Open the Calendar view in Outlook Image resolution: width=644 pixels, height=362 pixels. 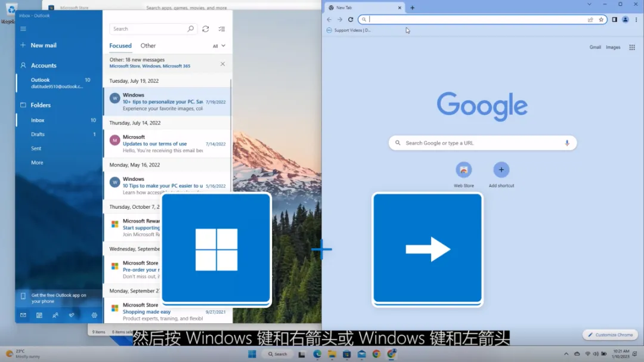(39, 315)
